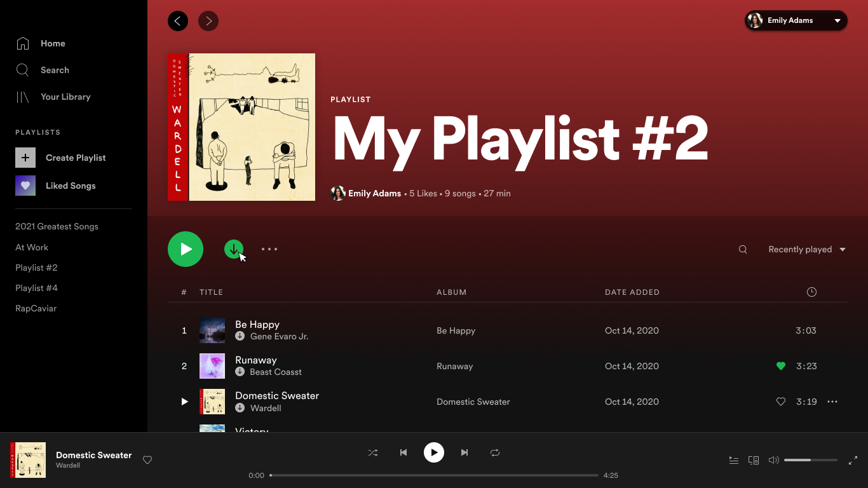Open the playlist search icon
This screenshot has width=868, height=488.
click(x=743, y=249)
